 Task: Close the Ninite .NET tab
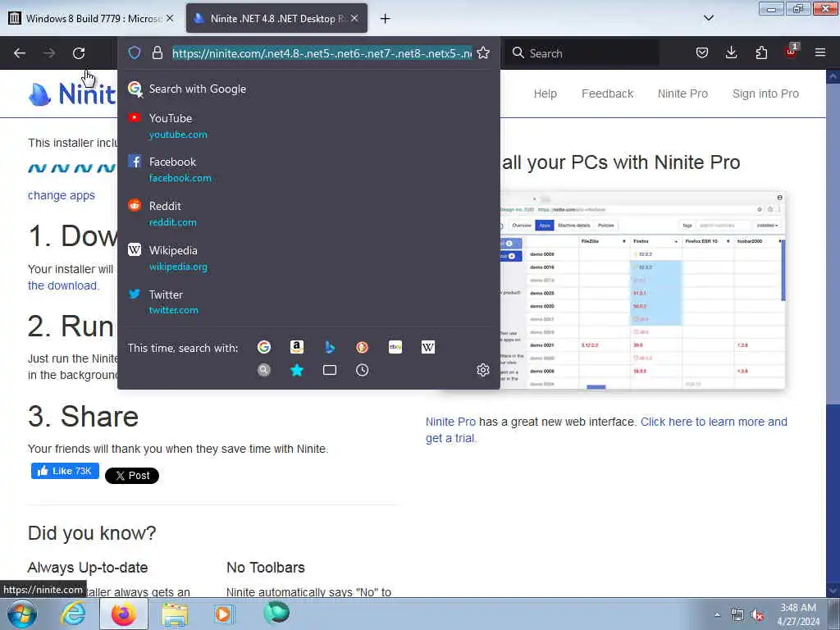354,18
